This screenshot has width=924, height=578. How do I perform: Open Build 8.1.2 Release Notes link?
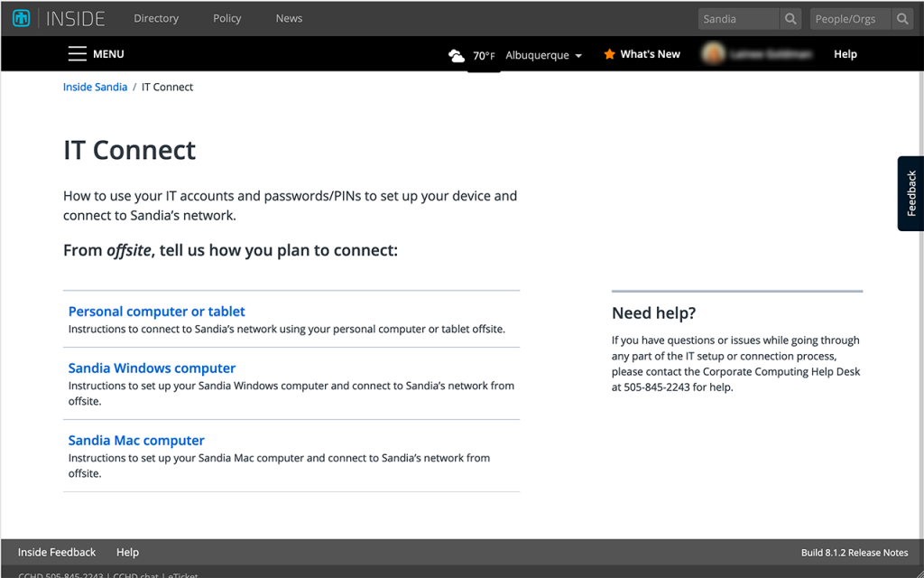tap(855, 553)
